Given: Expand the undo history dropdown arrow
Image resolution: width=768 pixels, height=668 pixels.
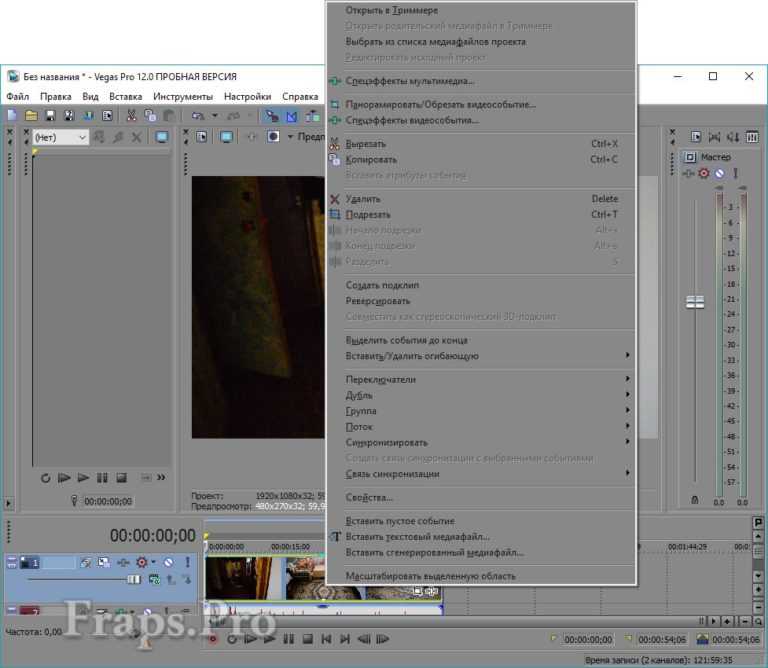Looking at the screenshot, I should tap(215, 116).
